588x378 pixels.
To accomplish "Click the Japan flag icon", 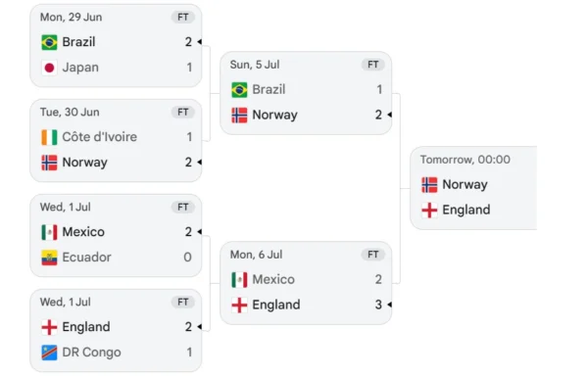I will 49,68.
